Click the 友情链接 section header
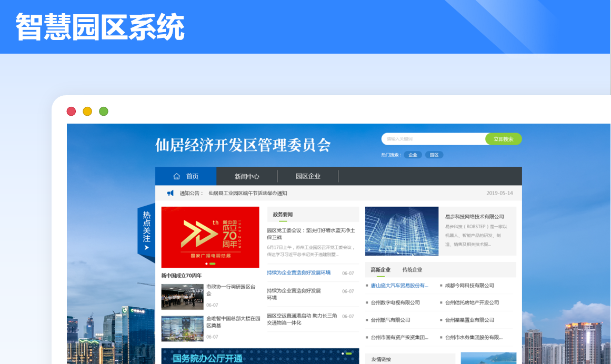 coord(381,359)
